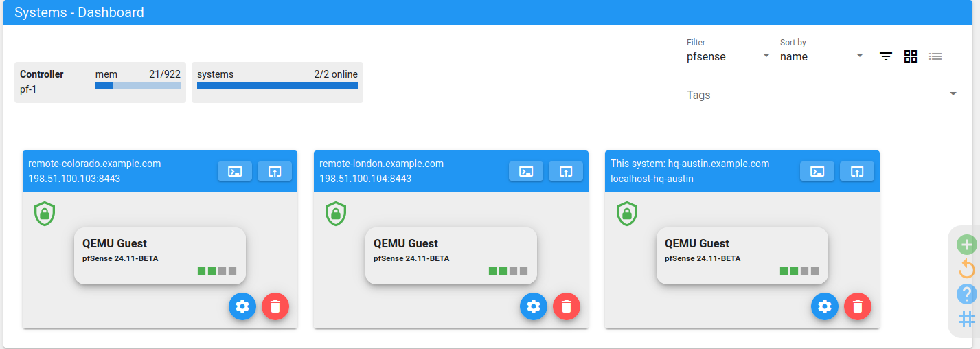
Task: Delete the remote-london system
Action: pos(567,306)
